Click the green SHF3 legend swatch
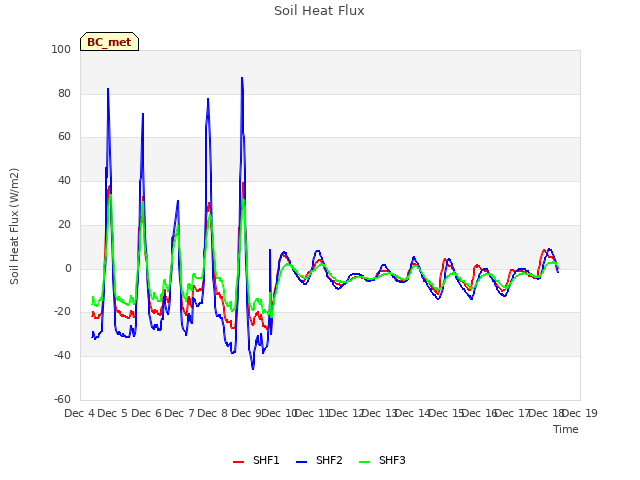This screenshot has width=640, height=480. 364,462
